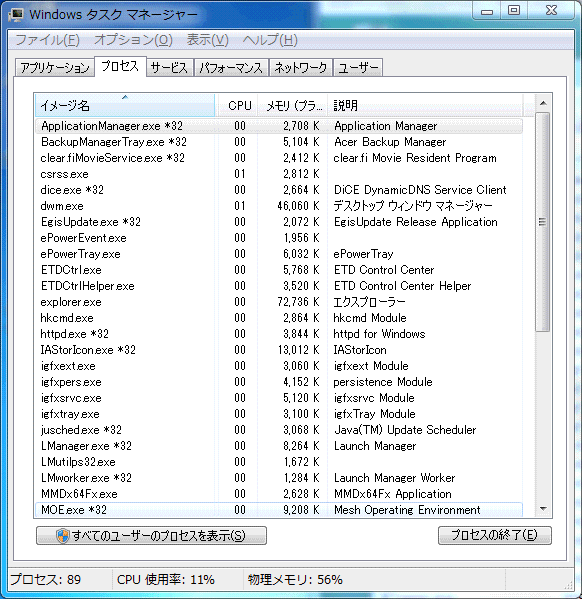This screenshot has width=582, height=599.
Task: Select the clear.fiMovieService.exe *32 process
Action: 279,158
